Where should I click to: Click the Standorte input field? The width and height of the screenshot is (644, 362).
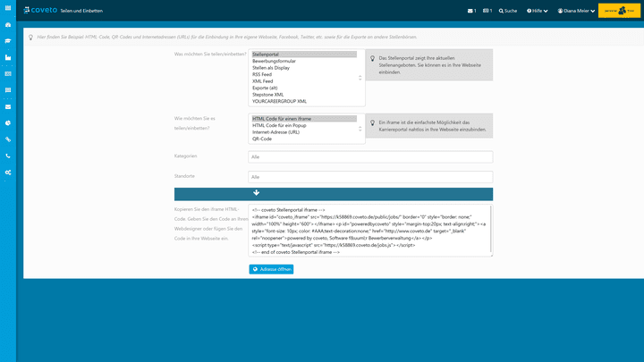coord(370,177)
